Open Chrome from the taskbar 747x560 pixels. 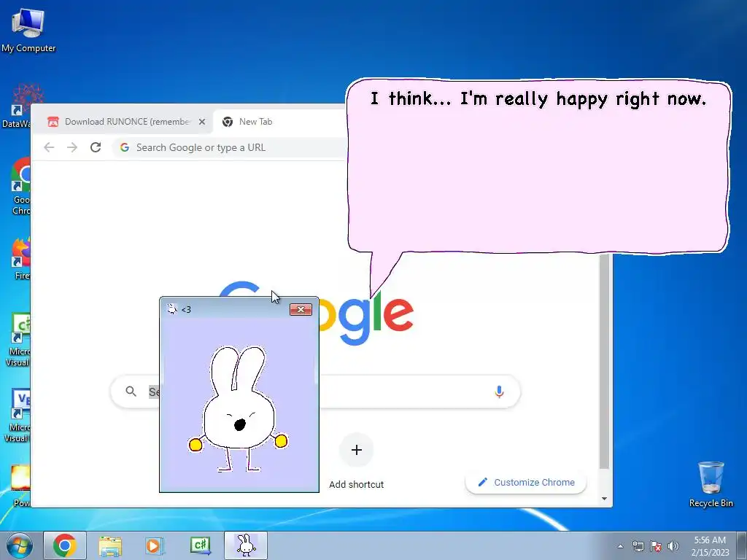coord(65,545)
